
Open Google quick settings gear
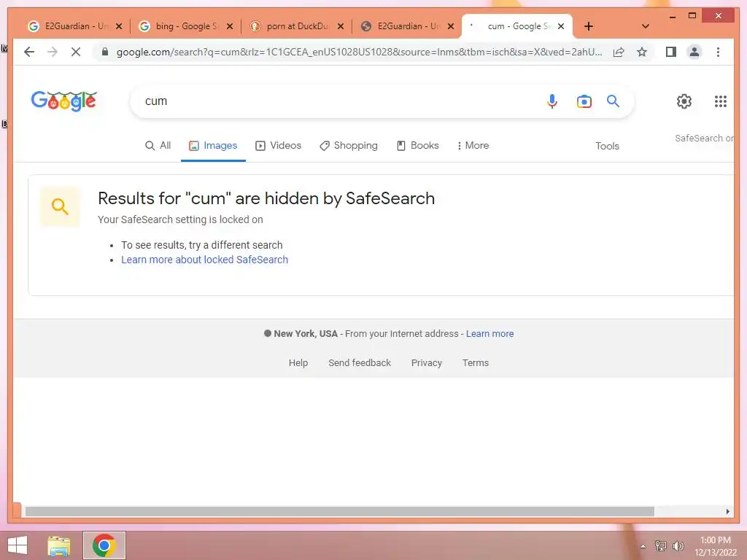pyautogui.click(x=684, y=101)
